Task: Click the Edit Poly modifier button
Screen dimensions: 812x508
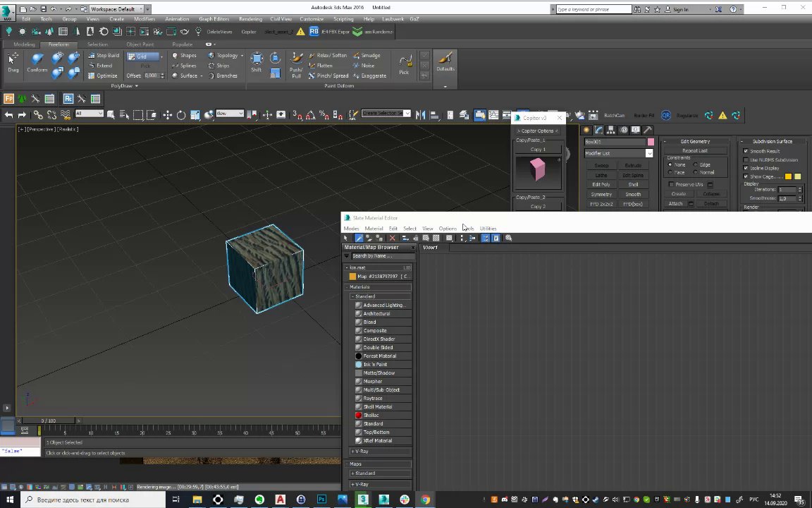Action: point(601,185)
